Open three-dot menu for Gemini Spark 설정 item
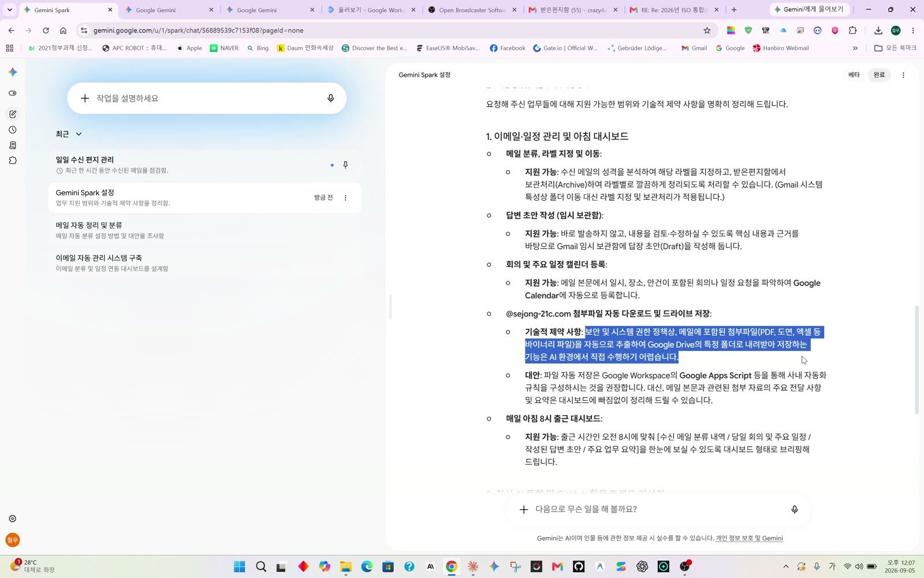This screenshot has height=578, width=924. tap(345, 198)
